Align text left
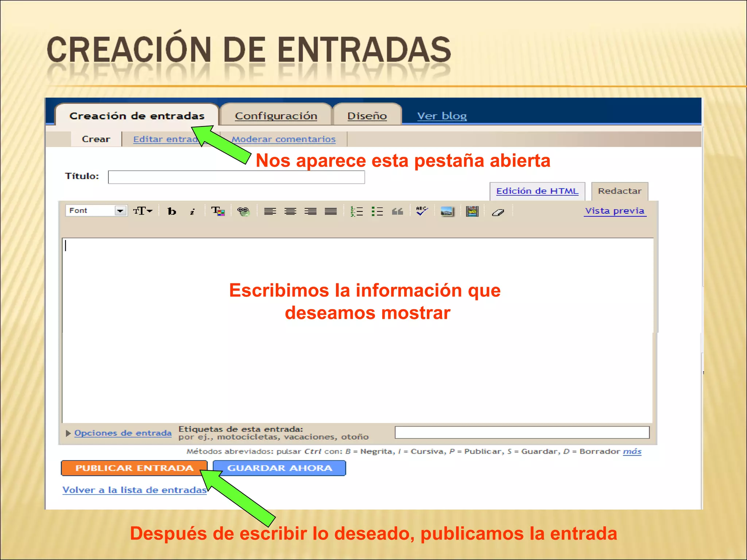 270,211
